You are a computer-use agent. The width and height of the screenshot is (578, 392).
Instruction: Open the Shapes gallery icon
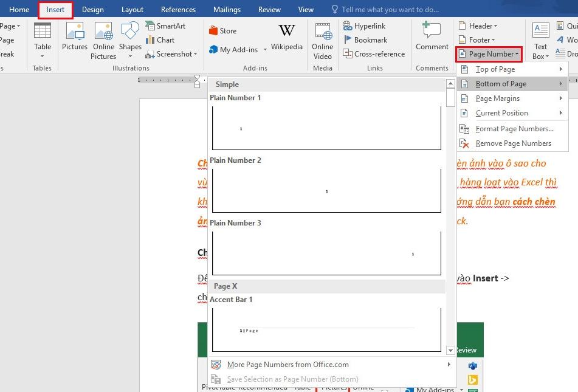[130, 30]
